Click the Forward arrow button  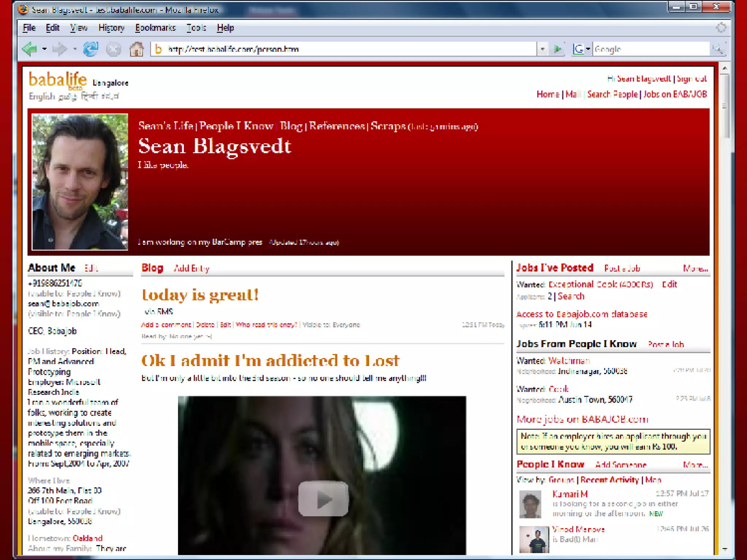[x=59, y=49]
